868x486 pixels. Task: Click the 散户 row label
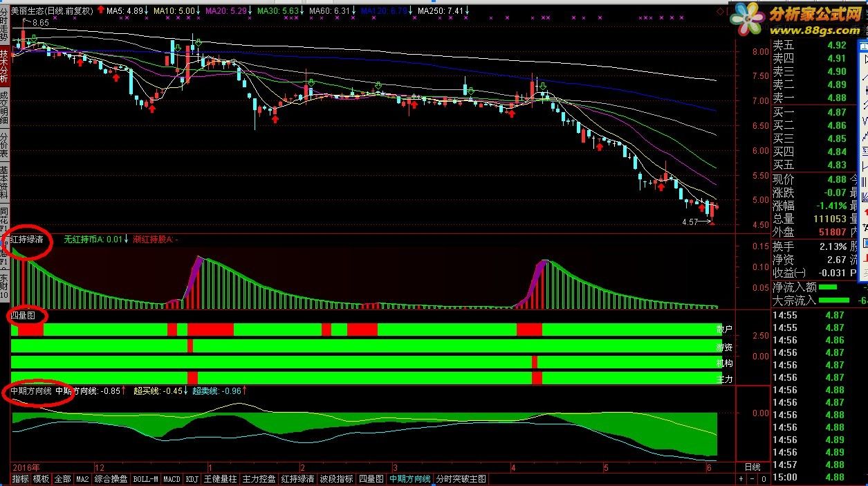pyautogui.click(x=725, y=330)
